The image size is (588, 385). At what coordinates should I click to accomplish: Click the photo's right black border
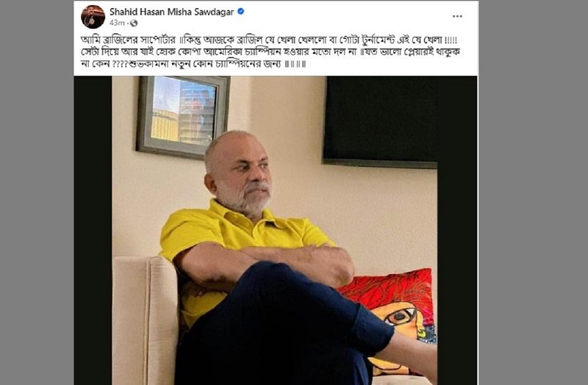click(456, 230)
